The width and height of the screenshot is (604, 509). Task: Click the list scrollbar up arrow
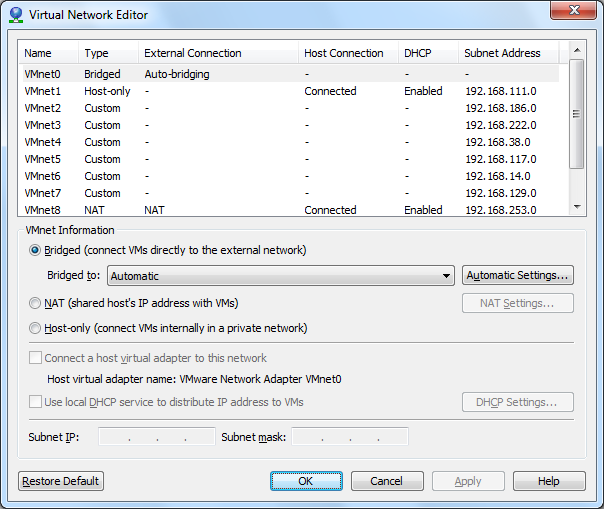[x=577, y=50]
